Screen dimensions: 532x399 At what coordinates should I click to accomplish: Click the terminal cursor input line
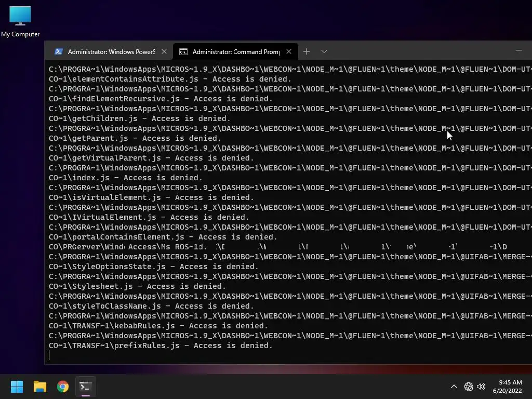tap(49, 355)
